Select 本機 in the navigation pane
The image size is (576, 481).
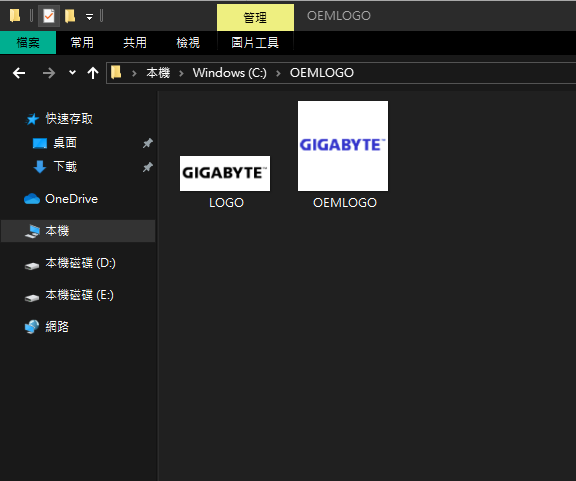coord(57,231)
